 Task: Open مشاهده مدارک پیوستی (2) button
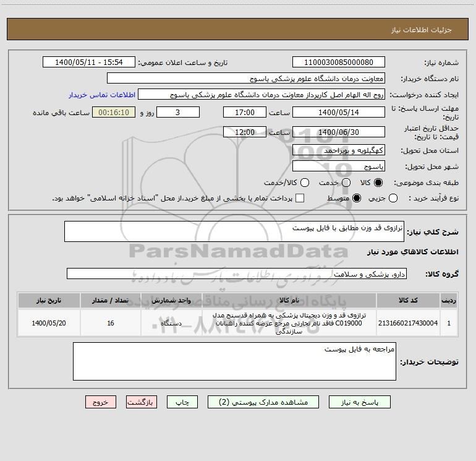[x=263, y=402]
